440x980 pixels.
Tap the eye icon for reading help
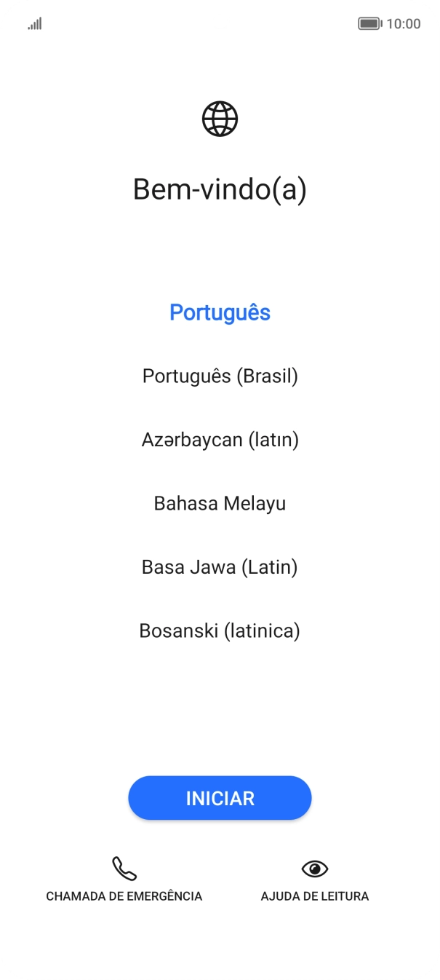tap(315, 869)
